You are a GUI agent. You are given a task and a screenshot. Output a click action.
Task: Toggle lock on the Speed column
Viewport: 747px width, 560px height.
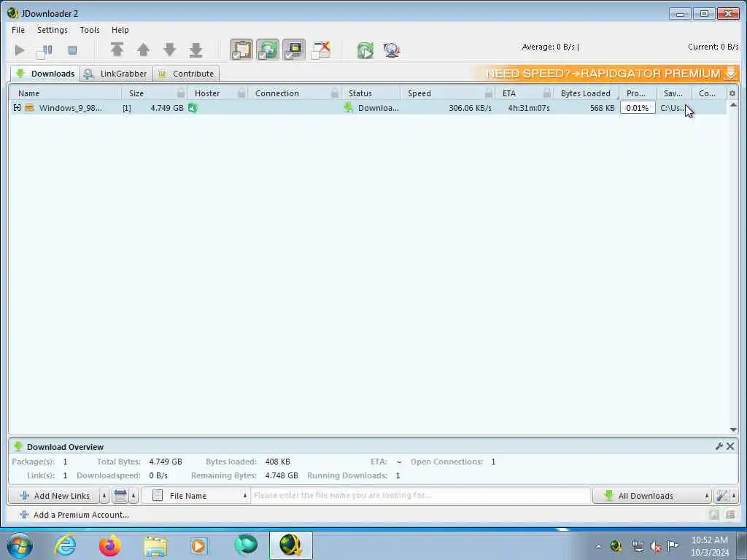pyautogui.click(x=488, y=93)
